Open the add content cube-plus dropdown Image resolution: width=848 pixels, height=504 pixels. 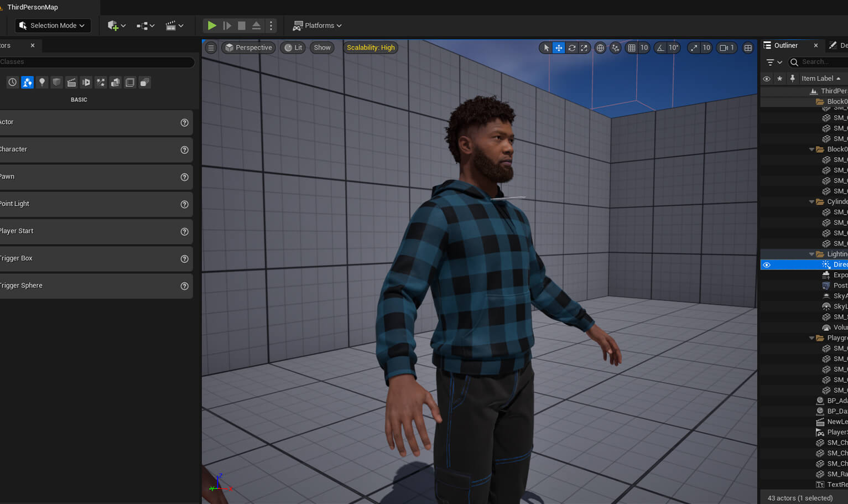[116, 25]
